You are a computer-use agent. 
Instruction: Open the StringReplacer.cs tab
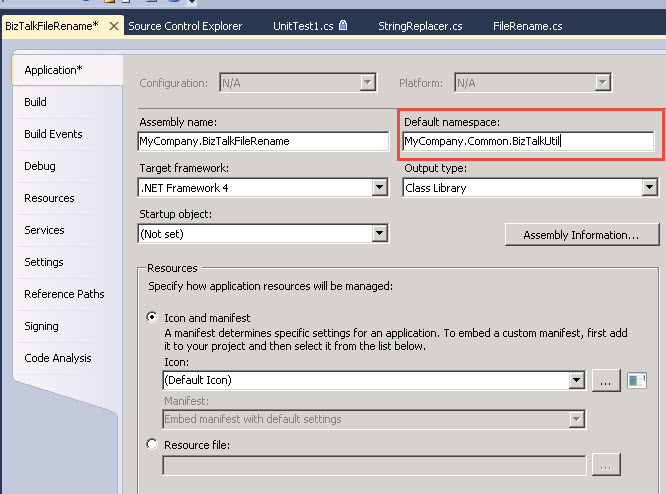point(420,26)
